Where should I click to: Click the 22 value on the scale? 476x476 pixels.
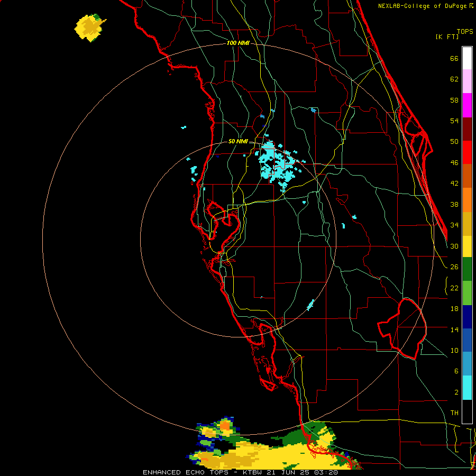pyautogui.click(x=454, y=288)
